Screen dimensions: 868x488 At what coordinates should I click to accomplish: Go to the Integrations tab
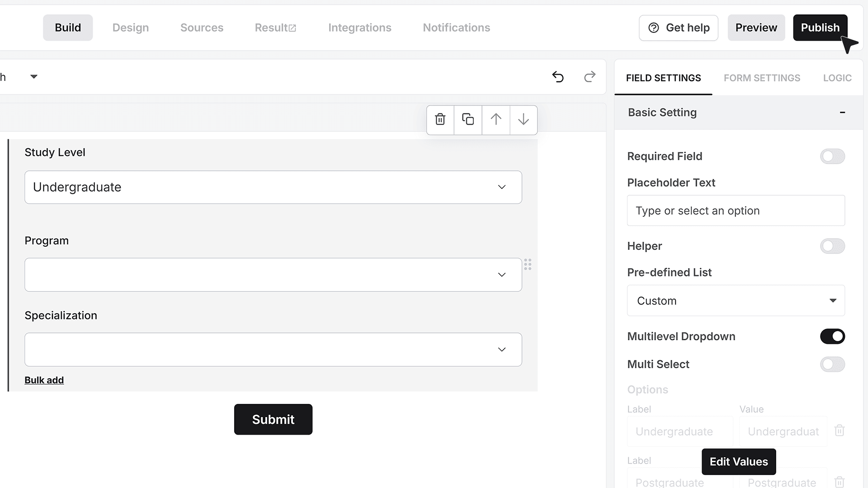coord(360,28)
